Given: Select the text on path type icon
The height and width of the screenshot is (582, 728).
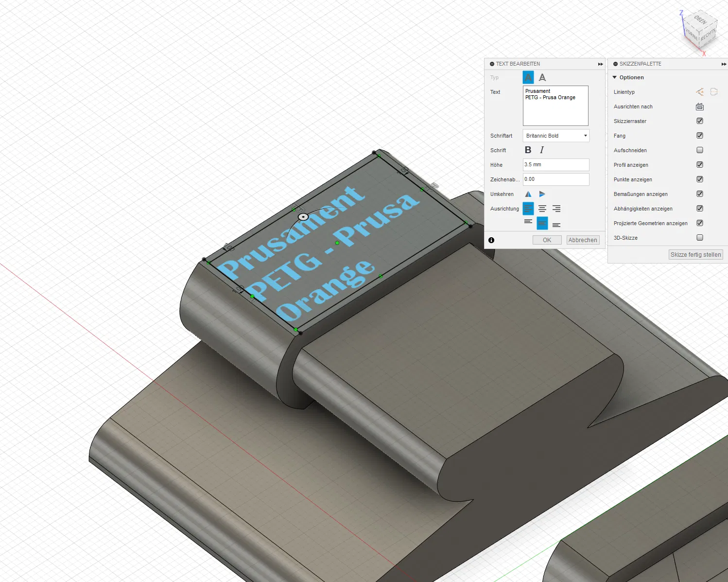Looking at the screenshot, I should pyautogui.click(x=542, y=77).
